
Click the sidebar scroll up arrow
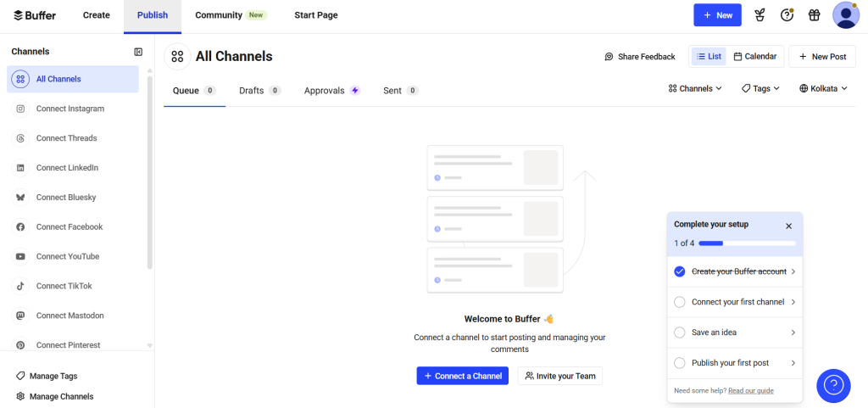click(x=149, y=71)
